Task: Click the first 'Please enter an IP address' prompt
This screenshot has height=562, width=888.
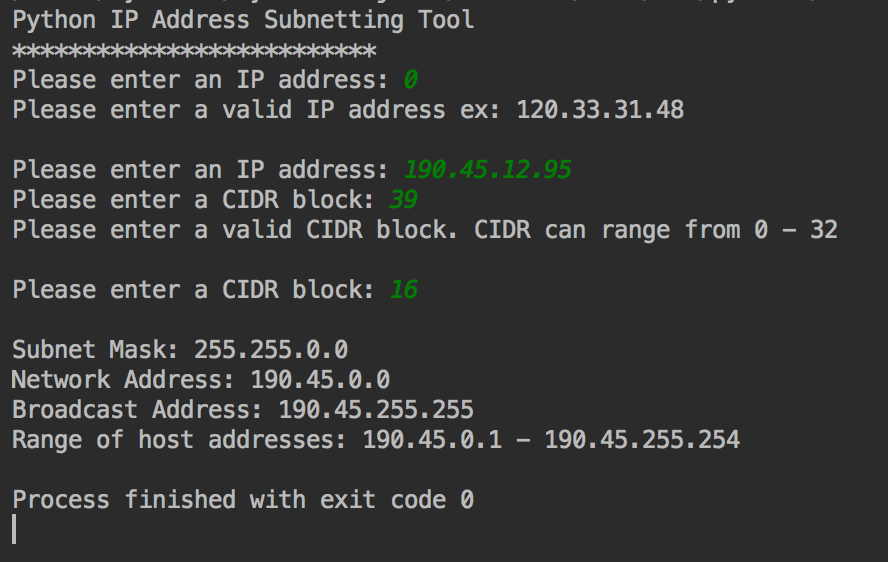Action: click(x=200, y=80)
